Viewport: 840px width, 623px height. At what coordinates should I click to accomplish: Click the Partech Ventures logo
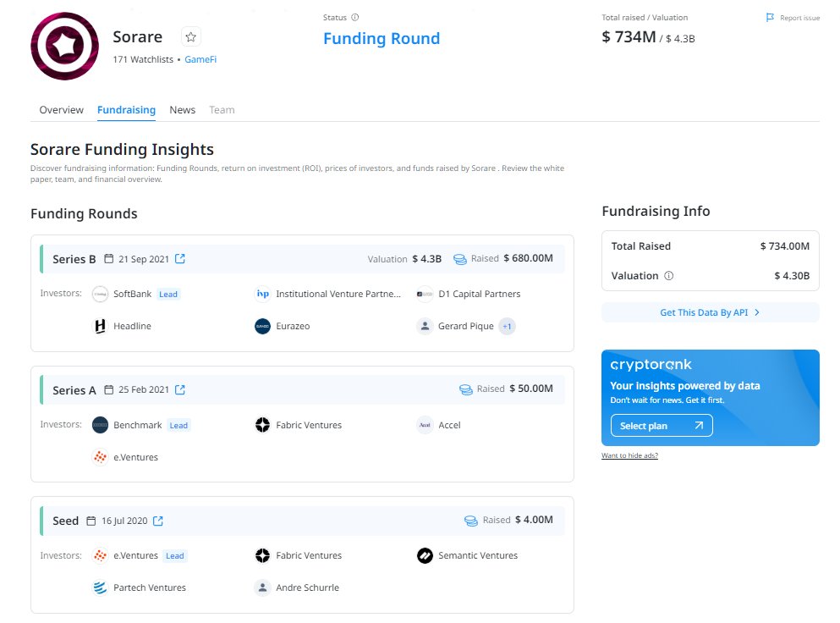[100, 587]
